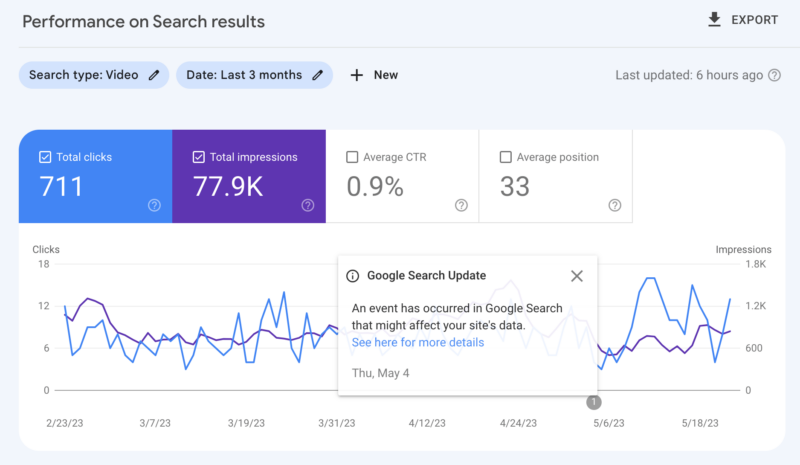Open the Date: Last 3 months filter chip

(255, 75)
